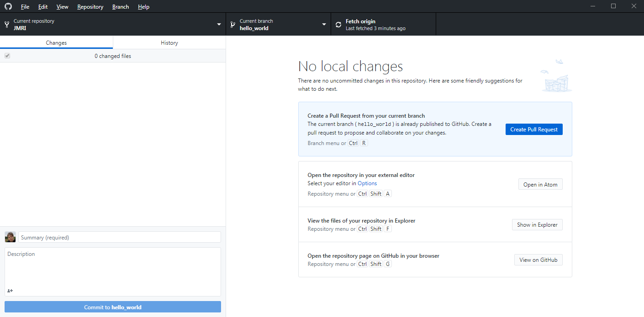Screen dimensions: 644x317
Task: Select the Changes tab
Action: pyautogui.click(x=56, y=42)
